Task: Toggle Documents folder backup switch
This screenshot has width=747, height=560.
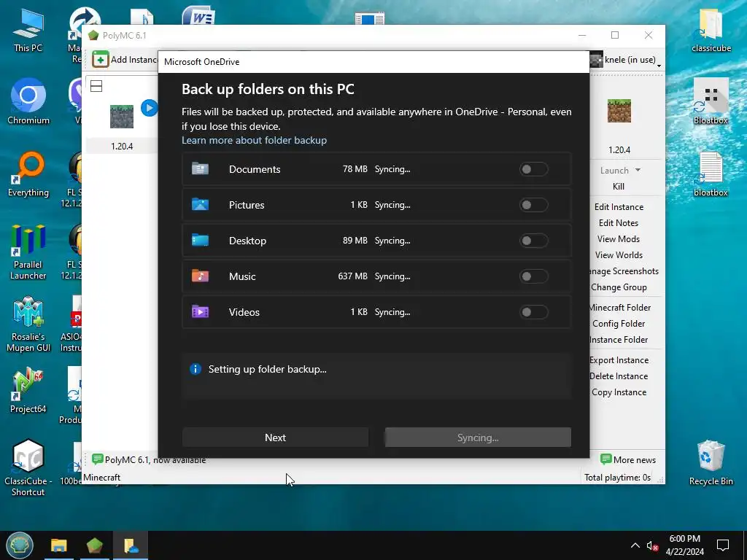Action: [533, 169]
